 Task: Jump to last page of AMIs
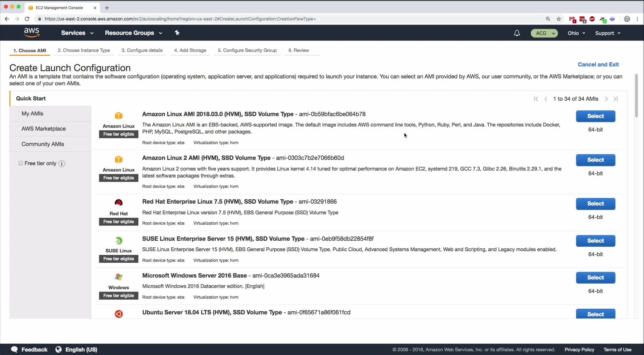pyautogui.click(x=616, y=99)
